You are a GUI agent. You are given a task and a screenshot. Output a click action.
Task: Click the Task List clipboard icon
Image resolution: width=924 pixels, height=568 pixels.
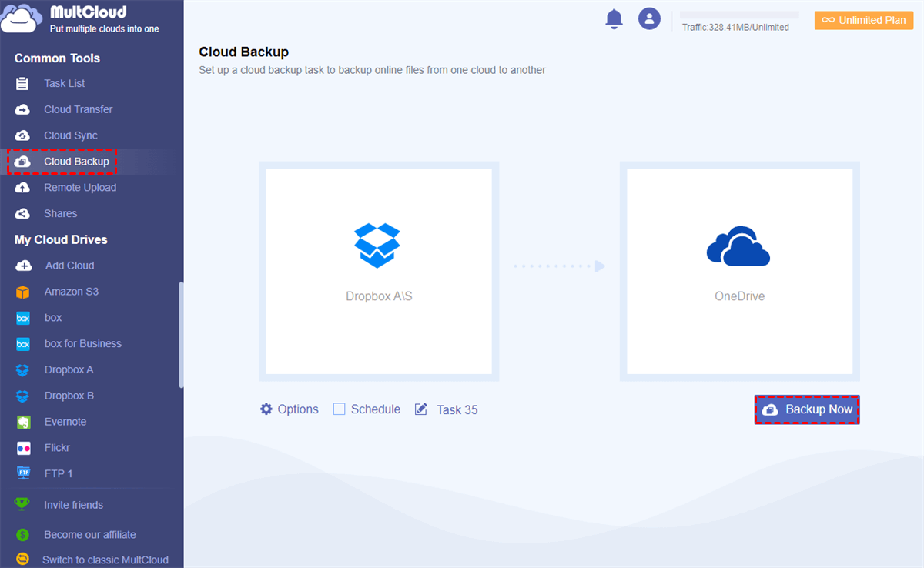(22, 83)
